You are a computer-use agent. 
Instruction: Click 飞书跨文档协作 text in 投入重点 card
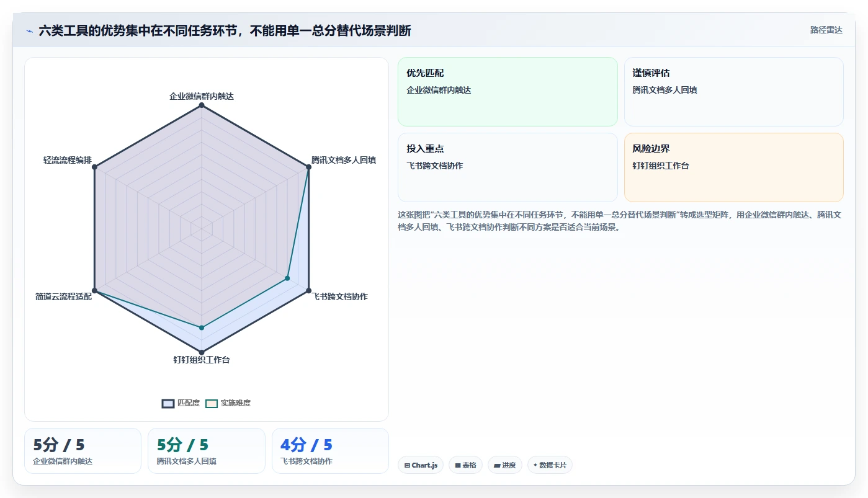pos(435,166)
